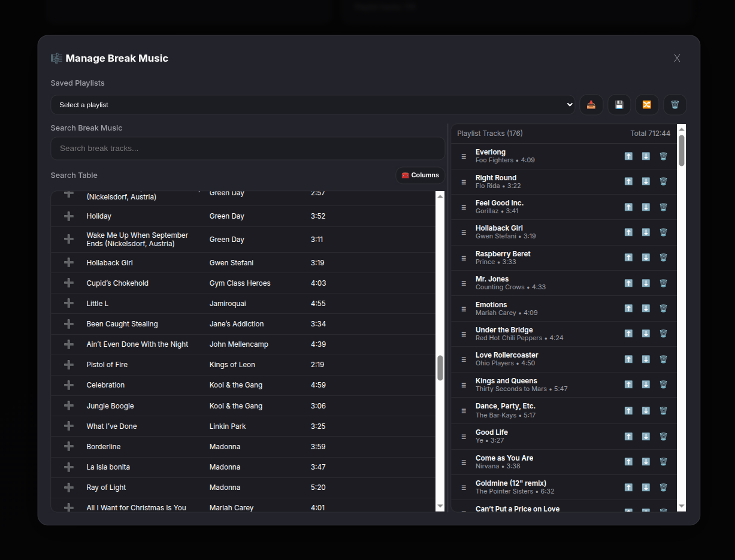
Task: Click the Jane's Addiction artist cell
Action: pyautogui.click(x=237, y=324)
